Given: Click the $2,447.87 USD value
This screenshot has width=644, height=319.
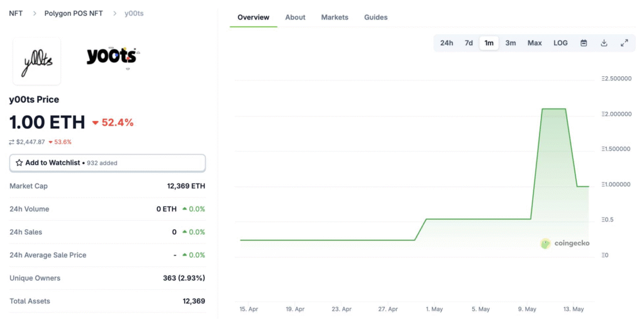Looking at the screenshot, I should coord(30,142).
